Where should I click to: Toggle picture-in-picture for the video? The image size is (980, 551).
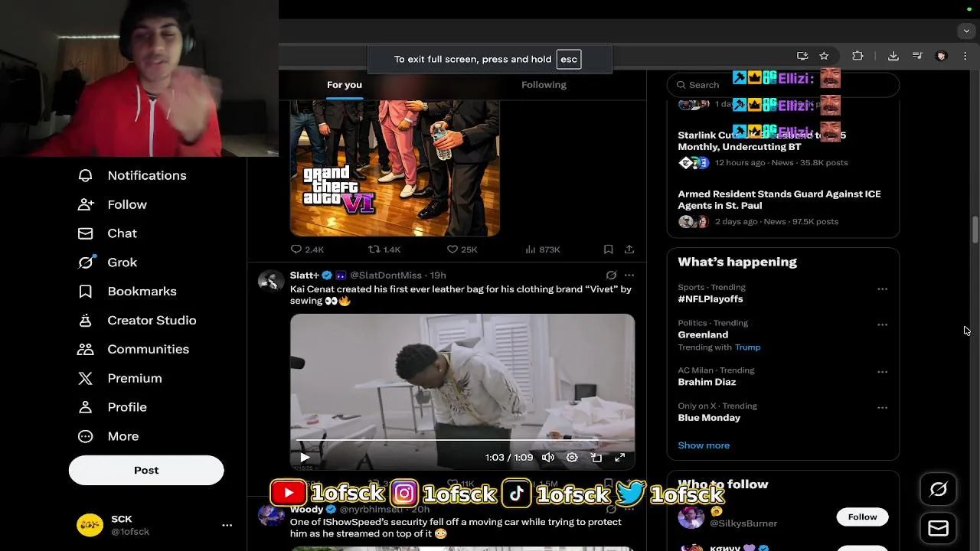[596, 458]
